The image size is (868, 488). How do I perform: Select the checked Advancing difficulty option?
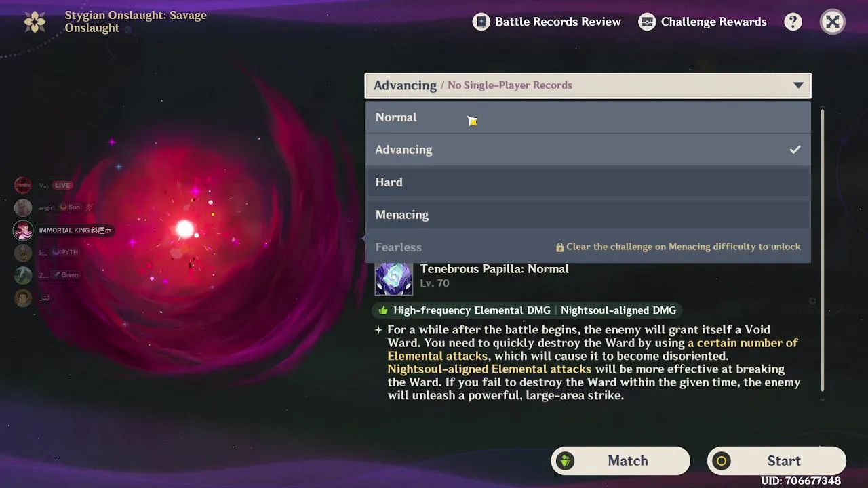pyautogui.click(x=588, y=150)
